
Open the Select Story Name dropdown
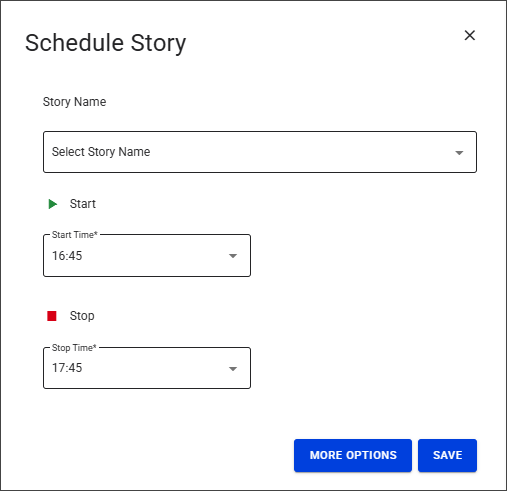click(260, 152)
